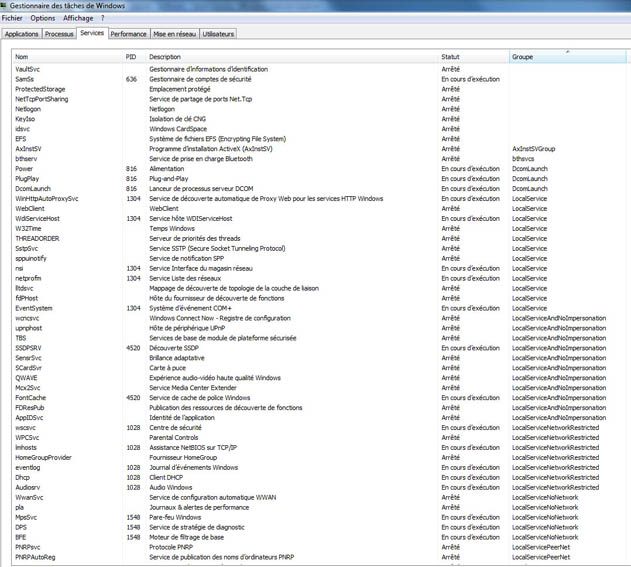Open the ? help menu
The image size is (631, 567).
click(103, 18)
